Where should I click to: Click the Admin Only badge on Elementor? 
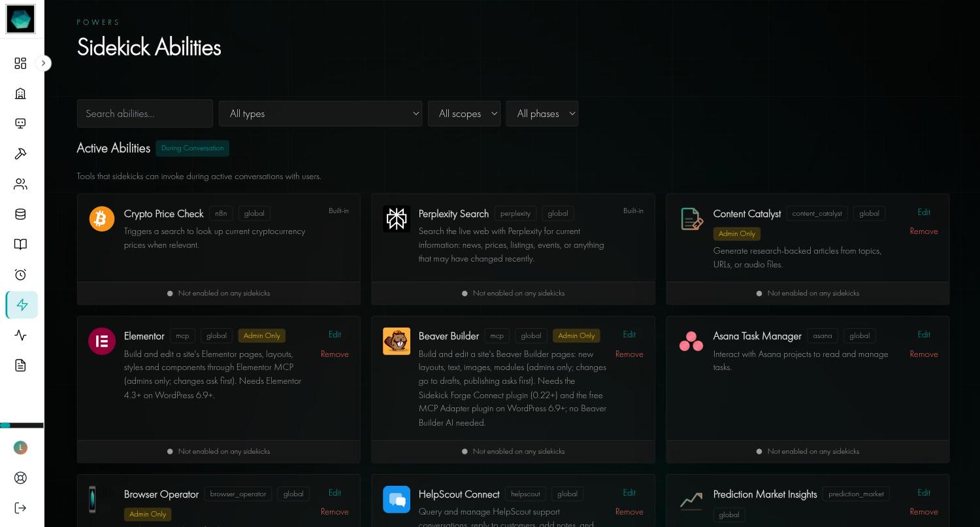(261, 336)
